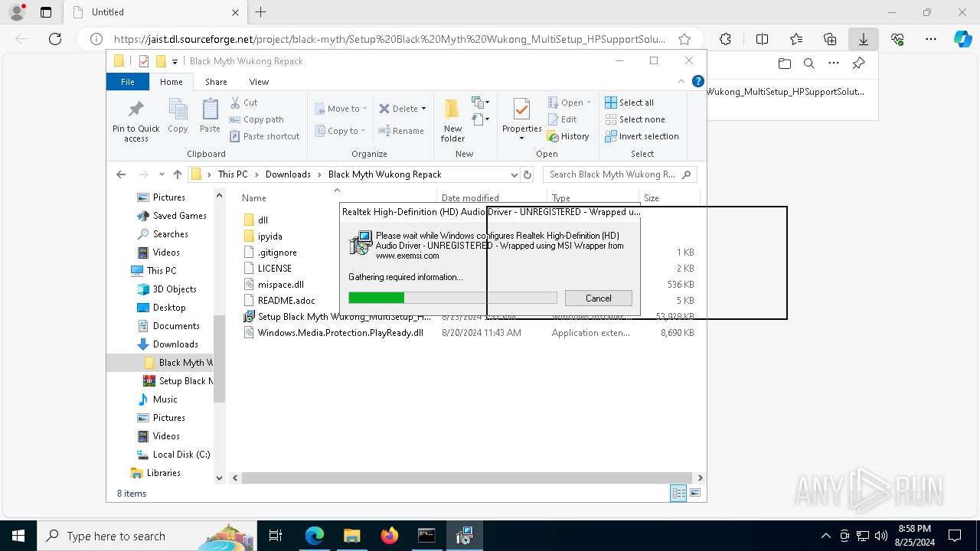Image resolution: width=980 pixels, height=551 pixels.
Task: Expand Delete options dropdown
Action: [x=423, y=109]
